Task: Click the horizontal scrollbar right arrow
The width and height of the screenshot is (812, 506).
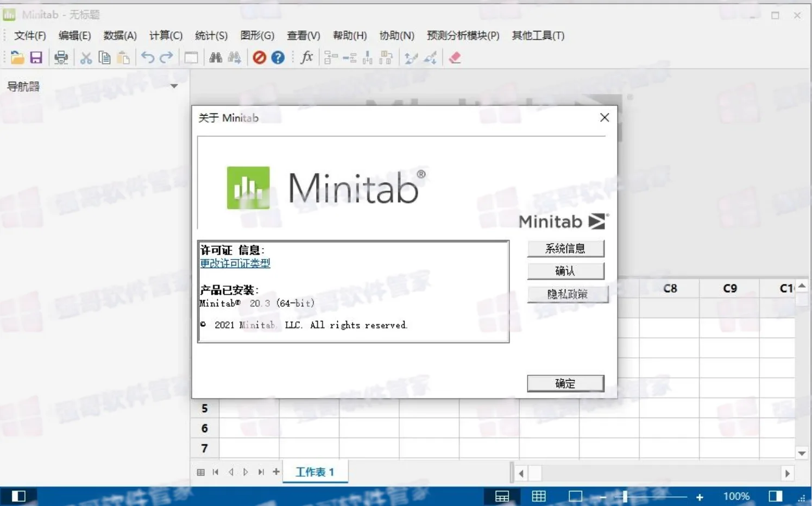Action: (788, 473)
